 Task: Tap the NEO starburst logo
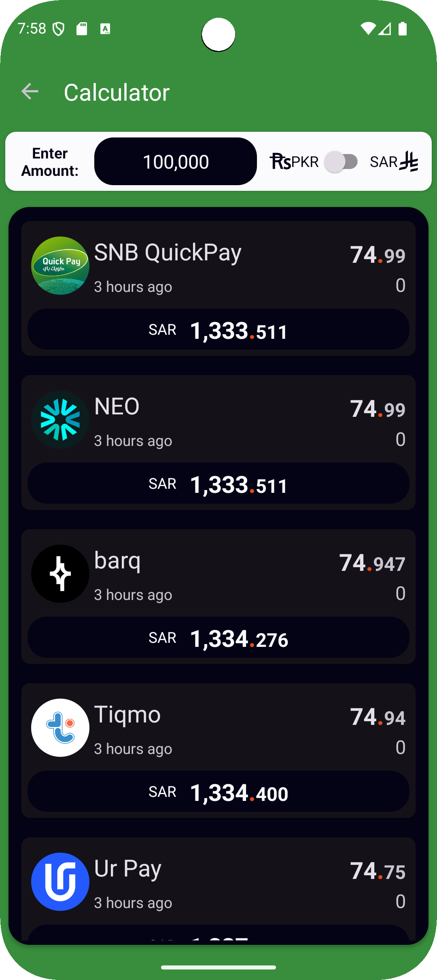[x=60, y=420]
